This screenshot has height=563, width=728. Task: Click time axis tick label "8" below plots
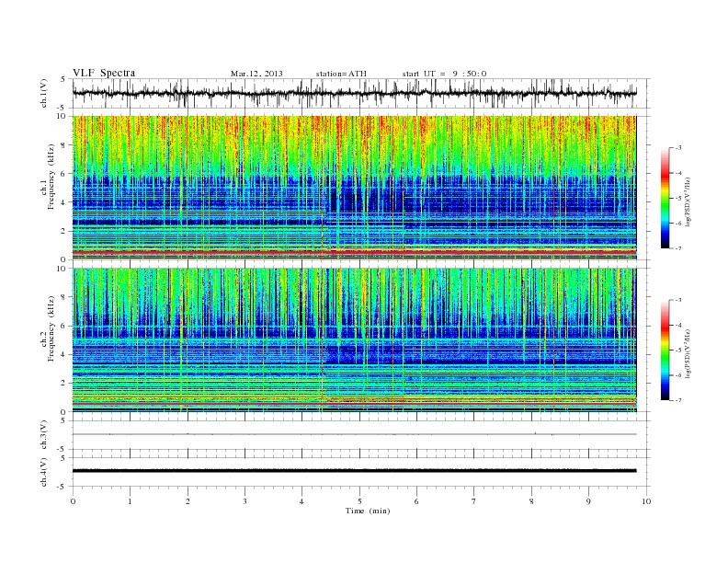(x=531, y=501)
